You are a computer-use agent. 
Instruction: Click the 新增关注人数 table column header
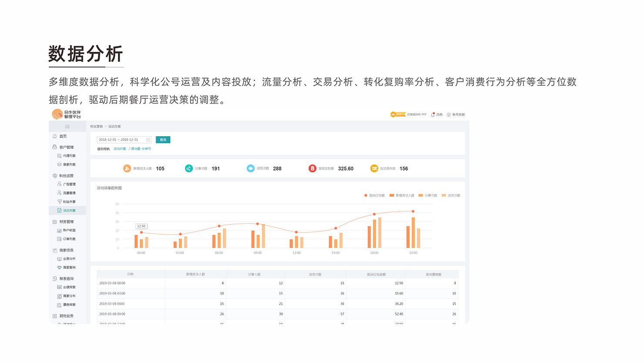(x=195, y=274)
